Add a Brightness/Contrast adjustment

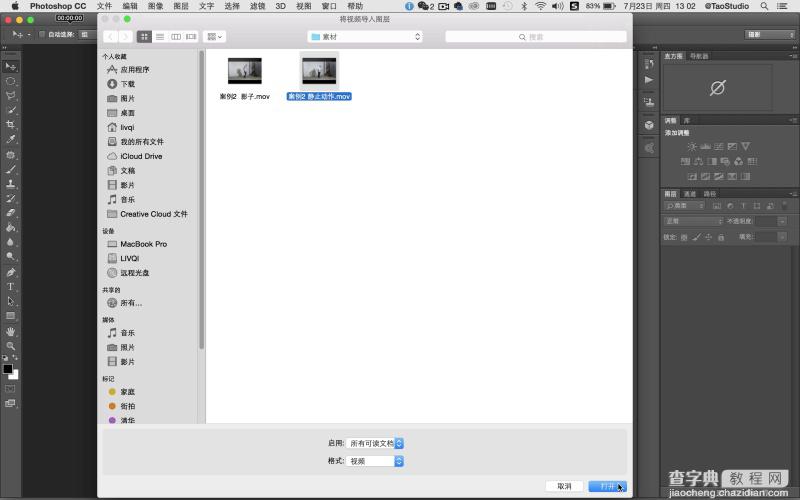pyautogui.click(x=692, y=146)
